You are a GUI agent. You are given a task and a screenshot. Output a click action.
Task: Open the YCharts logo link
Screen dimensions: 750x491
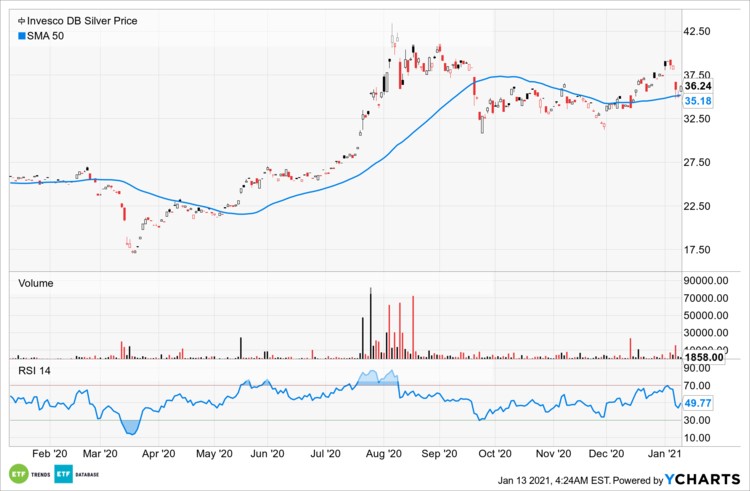[x=703, y=477]
